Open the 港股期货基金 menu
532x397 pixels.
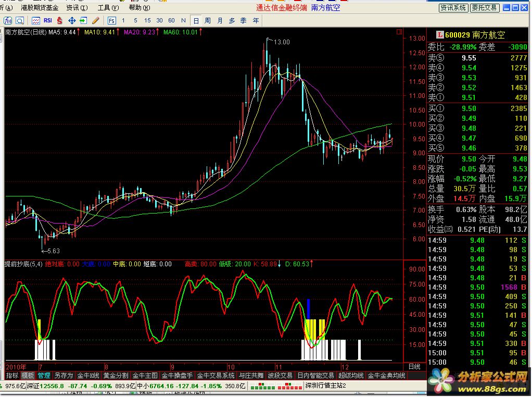click(40, 7)
